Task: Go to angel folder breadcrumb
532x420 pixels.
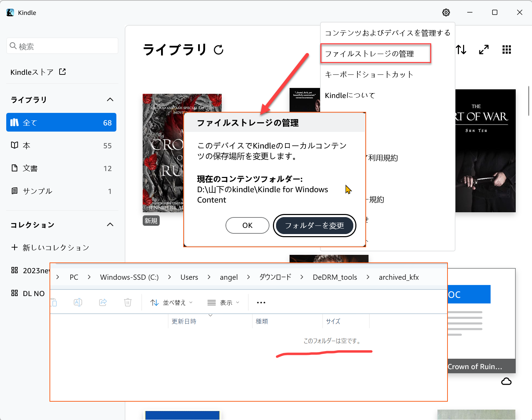Action: (x=229, y=277)
